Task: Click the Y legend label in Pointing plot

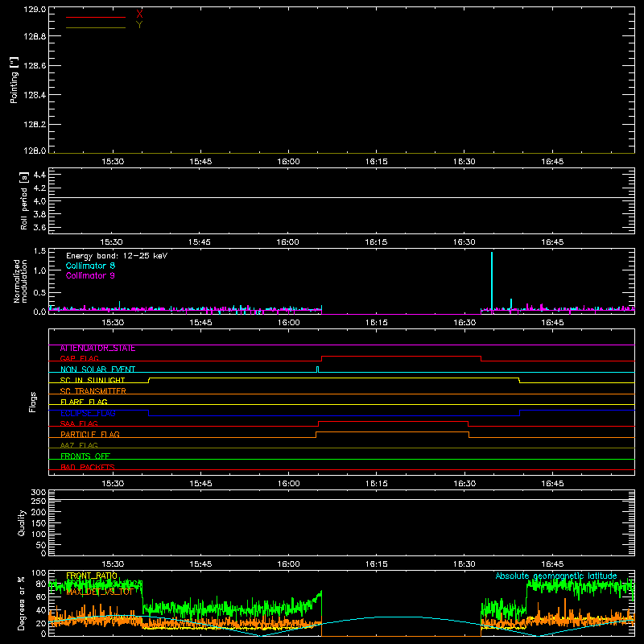Action: [139, 25]
